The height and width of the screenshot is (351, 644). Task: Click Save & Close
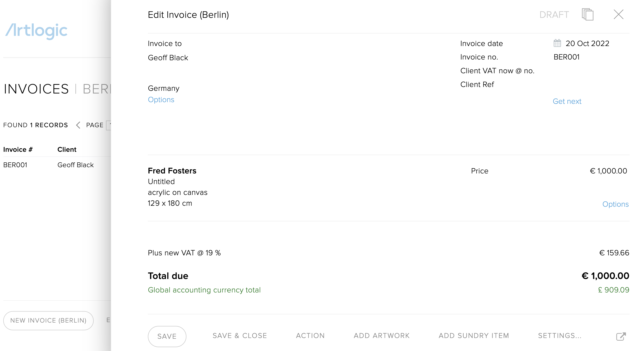240,336
